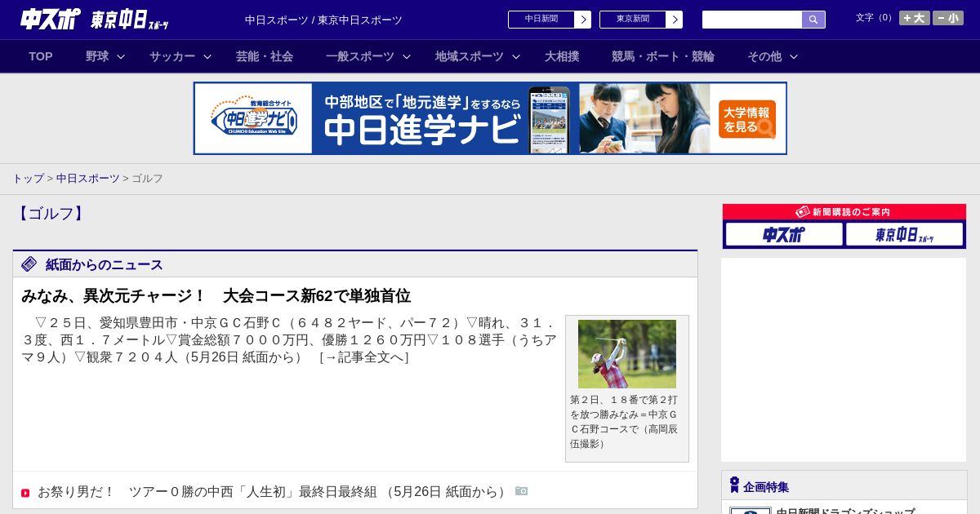The width and height of the screenshot is (980, 514).
Task: Open the 中日新聞ドラゴンズショップ link
Action: pos(845,512)
